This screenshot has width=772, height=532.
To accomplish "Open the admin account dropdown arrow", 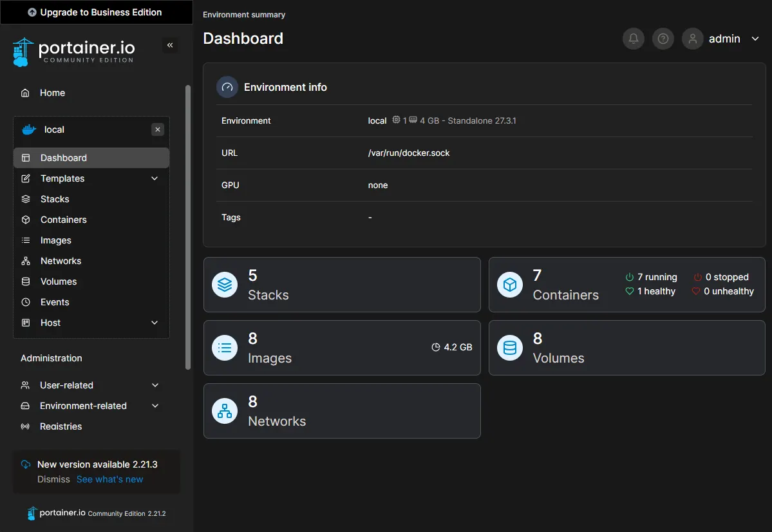I will (755, 39).
